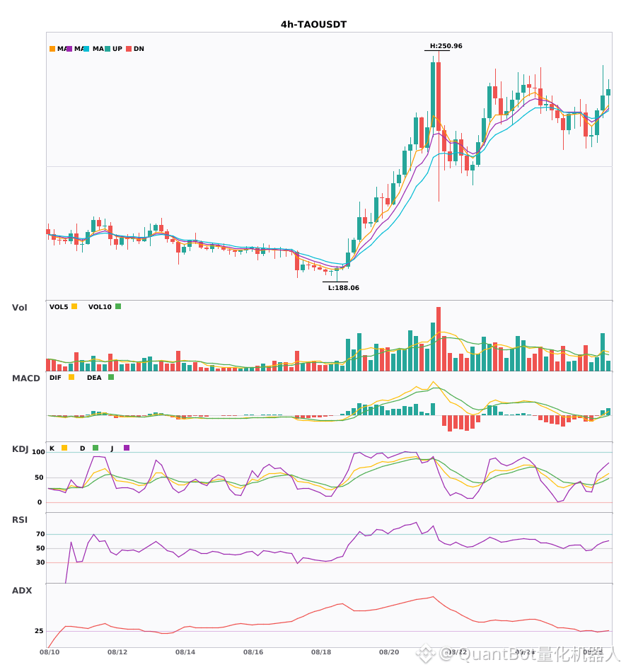Click the chart title 4h-TAOUSDT
The image size is (626, 672).
pos(313,25)
